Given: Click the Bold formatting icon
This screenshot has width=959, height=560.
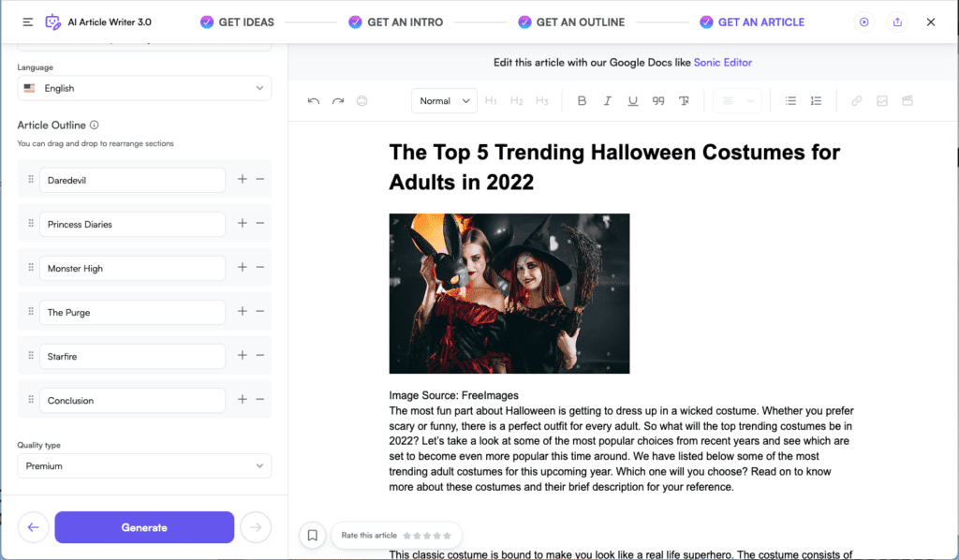Looking at the screenshot, I should 582,101.
